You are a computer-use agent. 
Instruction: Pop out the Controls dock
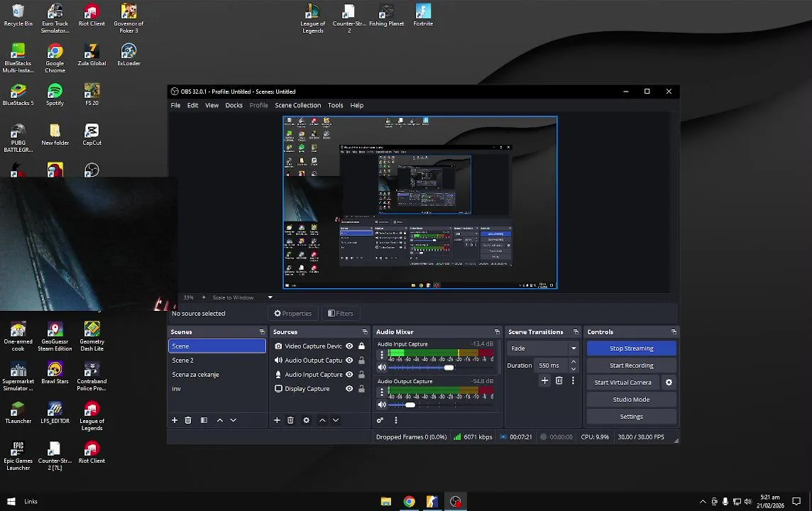(x=674, y=332)
